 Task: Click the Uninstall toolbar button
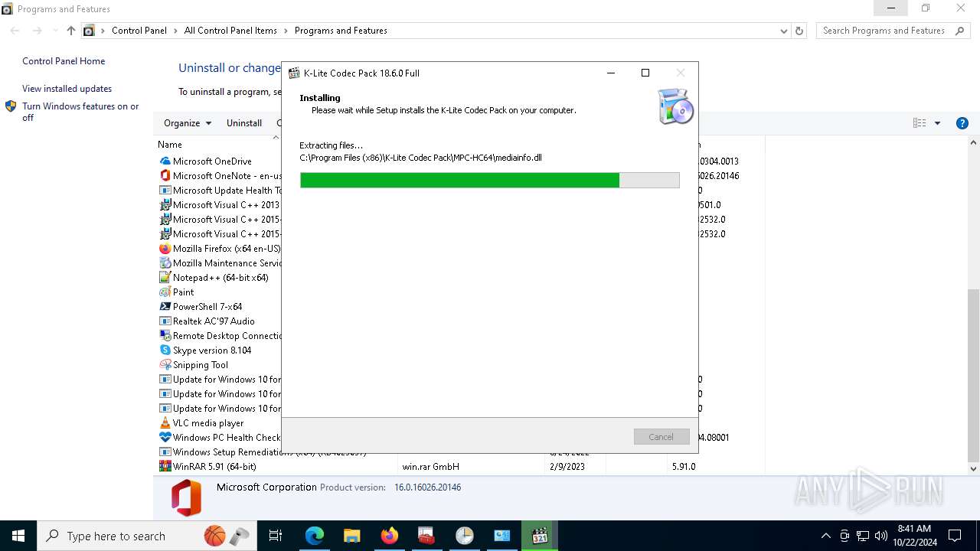pyautogui.click(x=244, y=123)
